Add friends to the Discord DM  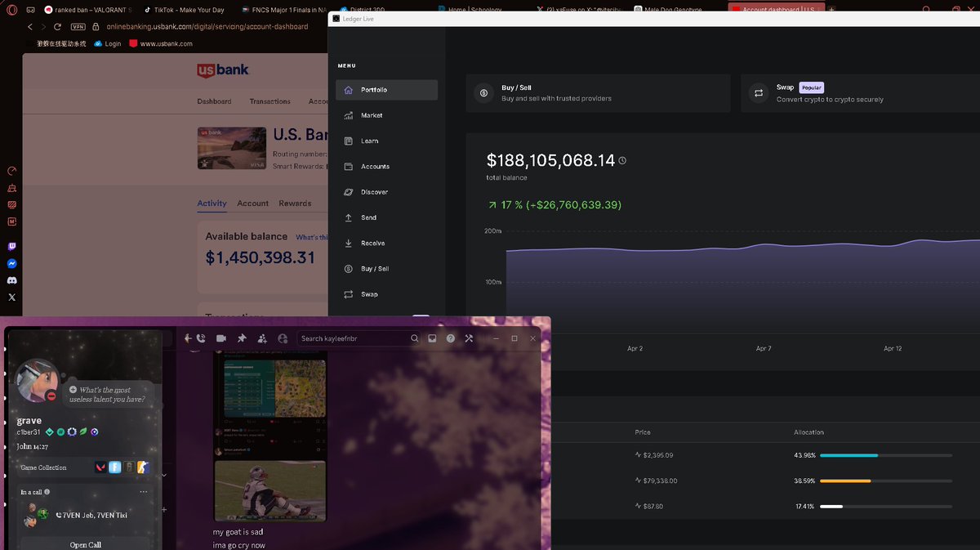pos(262,338)
